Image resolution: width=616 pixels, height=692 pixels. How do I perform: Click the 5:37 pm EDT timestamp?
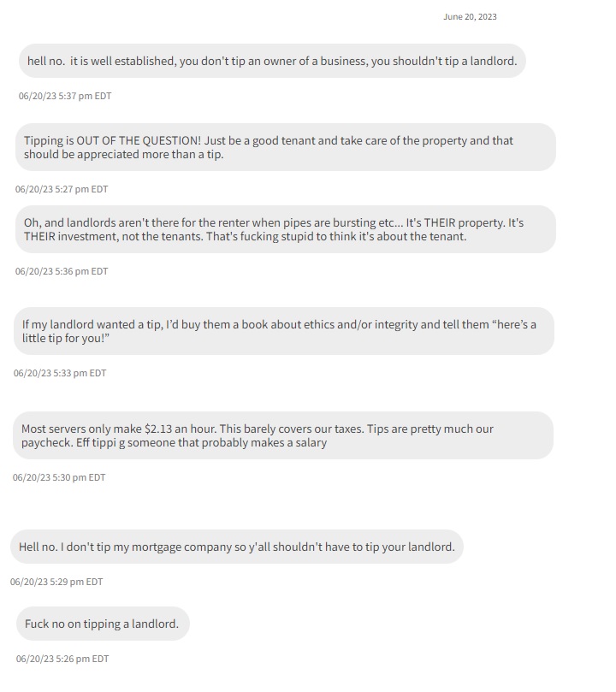pyautogui.click(x=65, y=97)
